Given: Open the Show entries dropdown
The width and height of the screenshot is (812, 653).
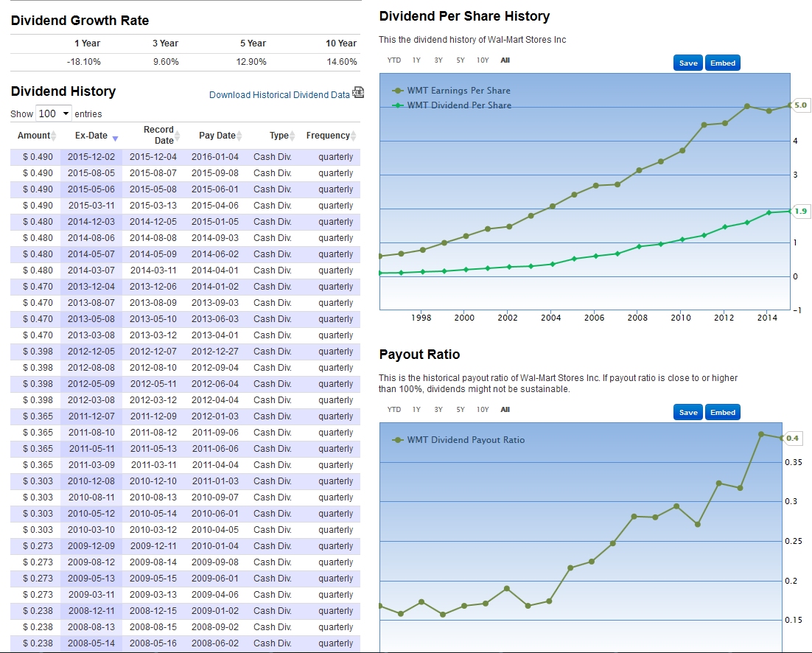Looking at the screenshot, I should pos(53,114).
